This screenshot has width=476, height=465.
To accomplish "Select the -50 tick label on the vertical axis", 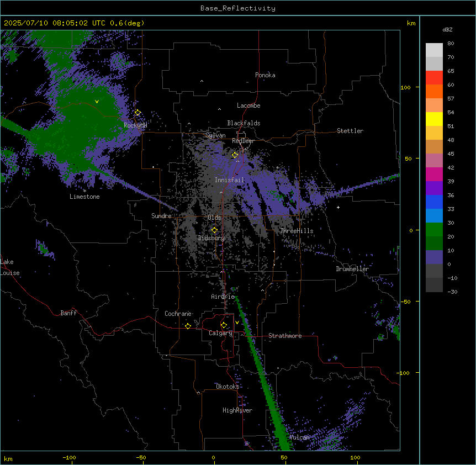I will click(x=405, y=302).
